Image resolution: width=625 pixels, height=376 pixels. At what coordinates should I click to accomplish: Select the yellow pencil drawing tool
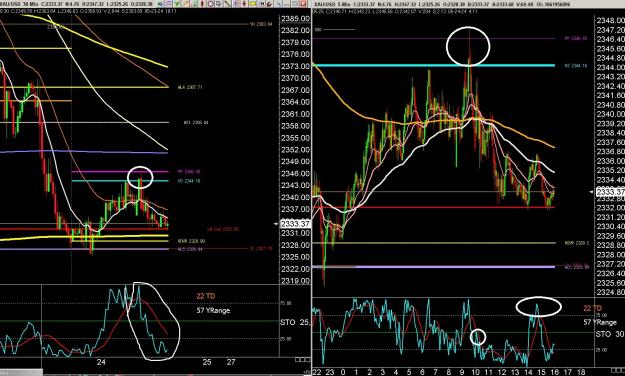pyautogui.click(x=186, y=4)
